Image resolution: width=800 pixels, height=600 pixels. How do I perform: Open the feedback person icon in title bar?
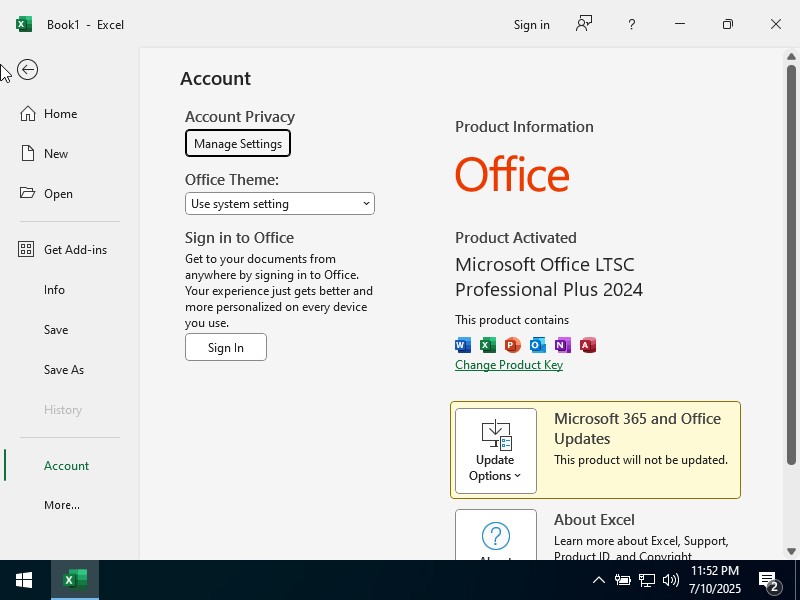tap(584, 24)
